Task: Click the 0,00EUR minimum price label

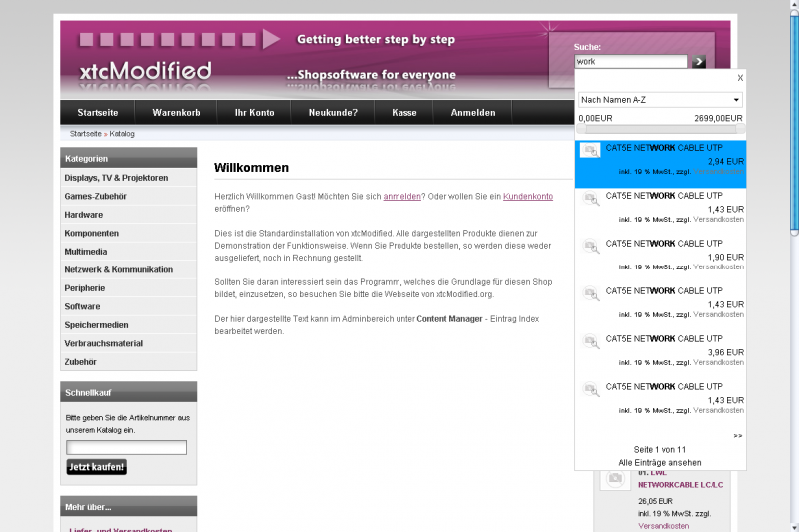Action: point(595,118)
